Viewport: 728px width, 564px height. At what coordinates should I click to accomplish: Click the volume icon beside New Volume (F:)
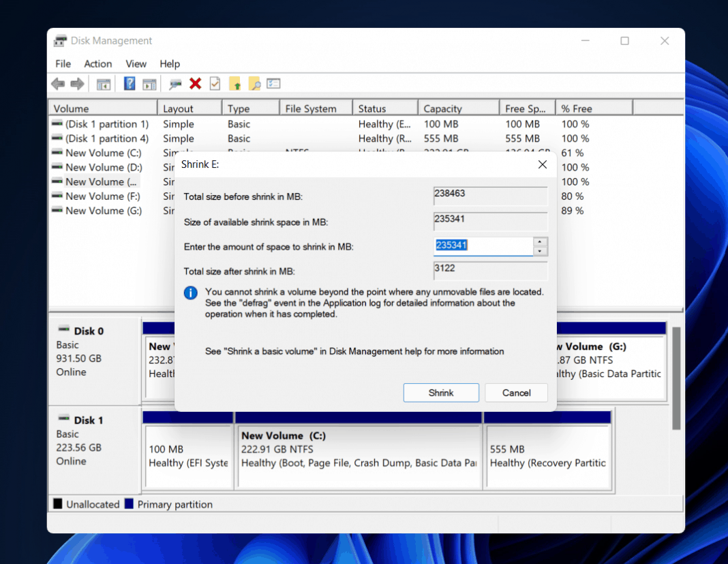click(57, 196)
